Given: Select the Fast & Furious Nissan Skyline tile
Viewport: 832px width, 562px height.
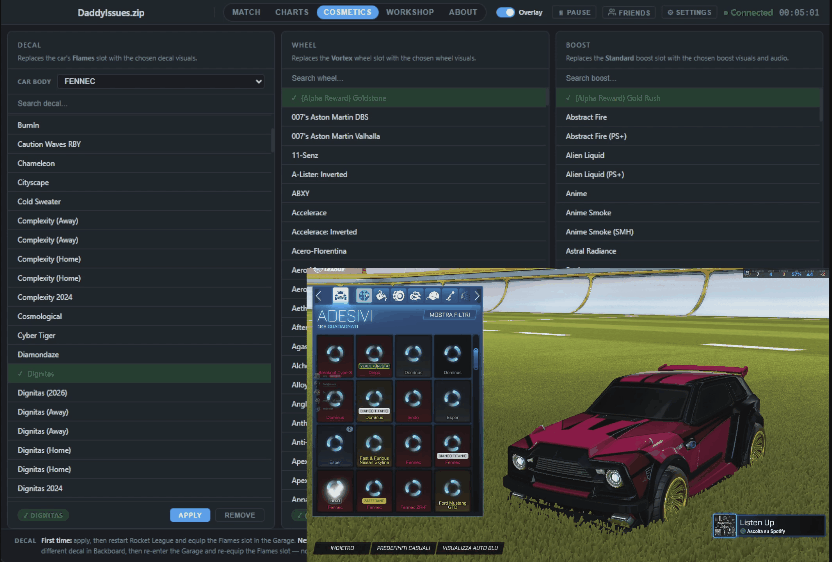Looking at the screenshot, I should coord(374,446).
